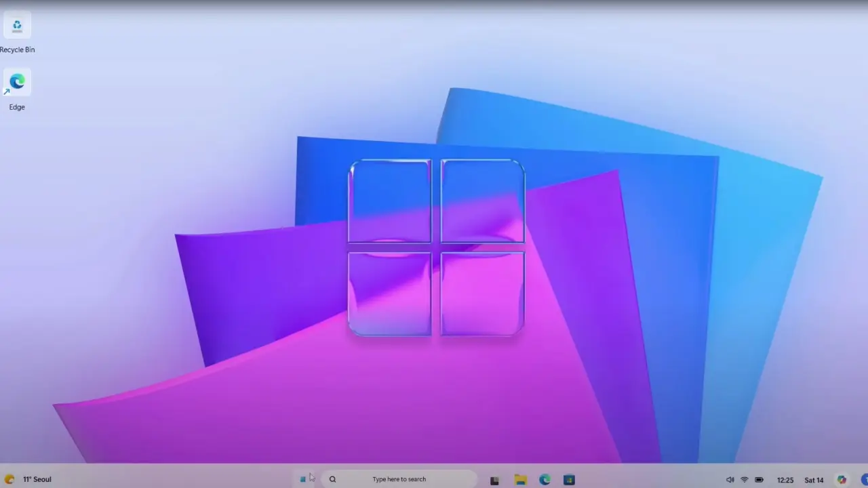Image resolution: width=868 pixels, height=488 pixels.
Task: Open the "11° Seoul" weather widget text
Action: point(37,479)
